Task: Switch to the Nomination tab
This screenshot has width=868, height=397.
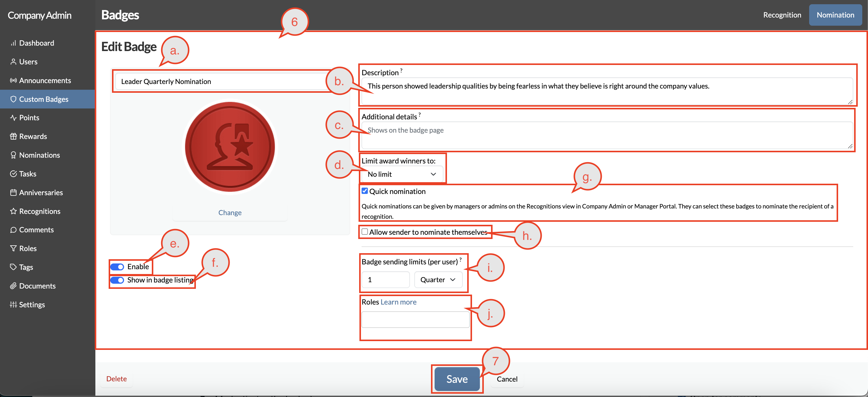Action: [835, 15]
